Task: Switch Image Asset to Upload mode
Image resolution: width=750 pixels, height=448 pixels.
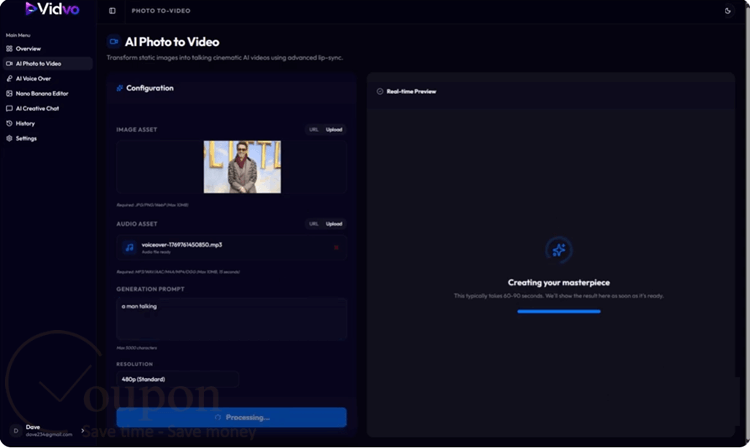Action: pyautogui.click(x=334, y=130)
